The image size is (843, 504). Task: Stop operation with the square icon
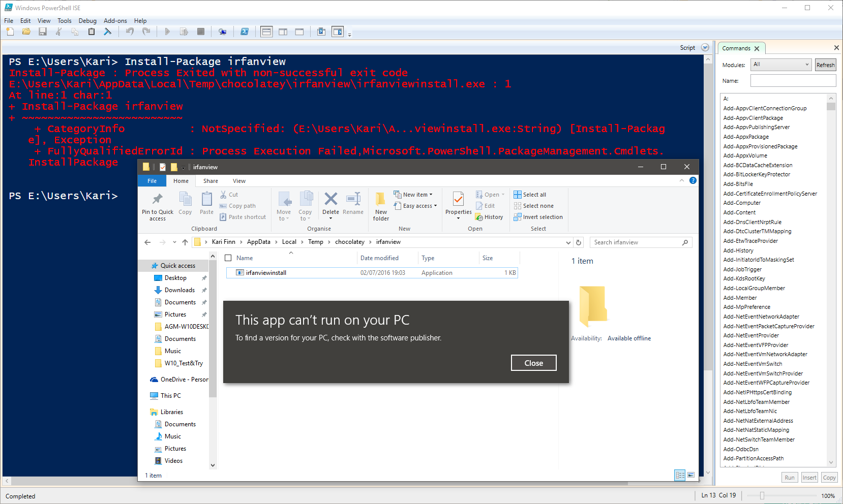click(201, 31)
